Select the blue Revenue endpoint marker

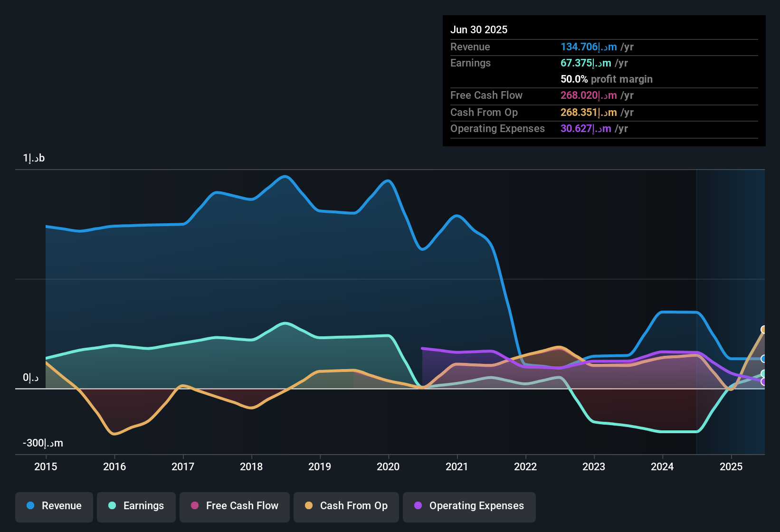(x=764, y=359)
